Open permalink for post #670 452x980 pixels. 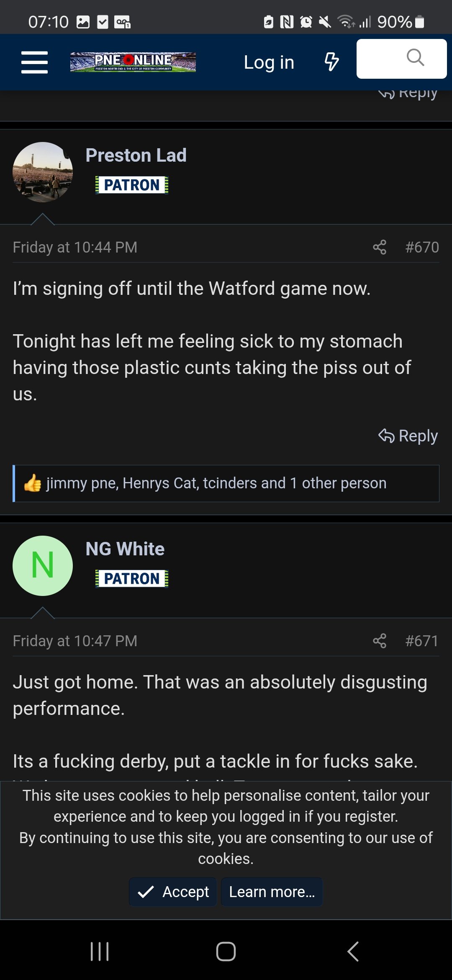pos(422,247)
